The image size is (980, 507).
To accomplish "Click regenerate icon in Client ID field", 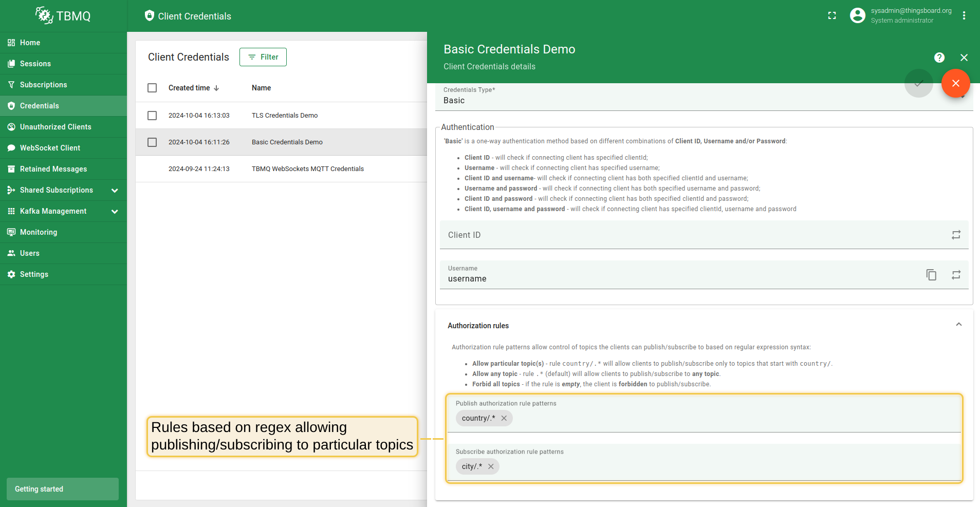I will pyautogui.click(x=956, y=235).
